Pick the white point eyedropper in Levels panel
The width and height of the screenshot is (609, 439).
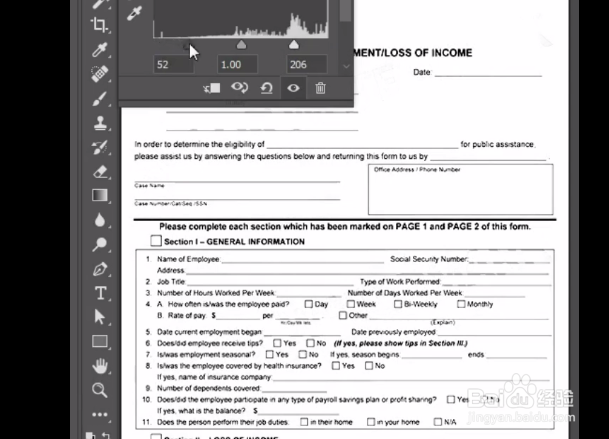(x=134, y=13)
